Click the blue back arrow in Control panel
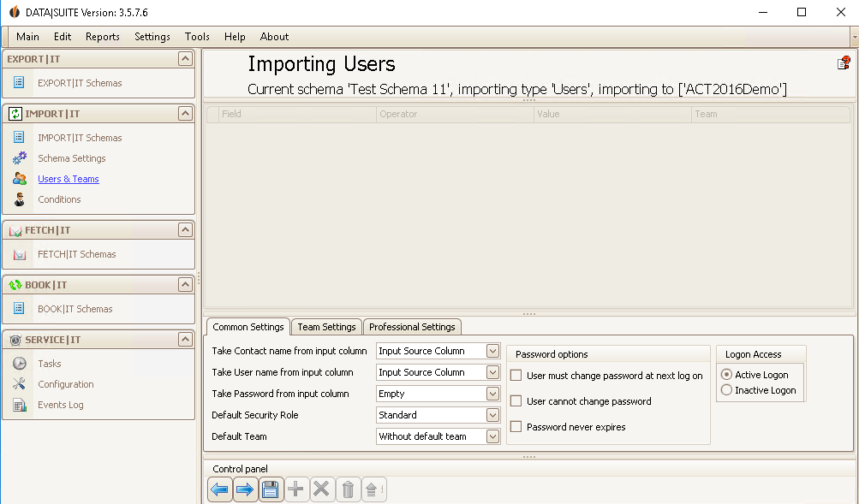The width and height of the screenshot is (859, 504). pos(220,489)
